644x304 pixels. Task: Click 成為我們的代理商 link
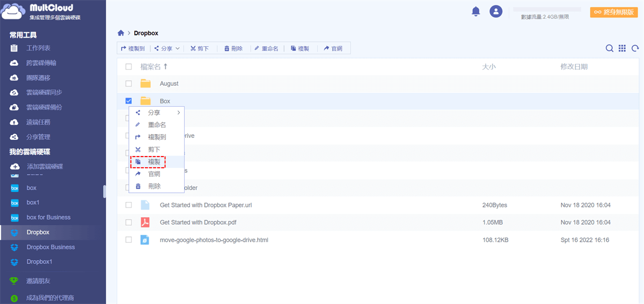point(50,298)
